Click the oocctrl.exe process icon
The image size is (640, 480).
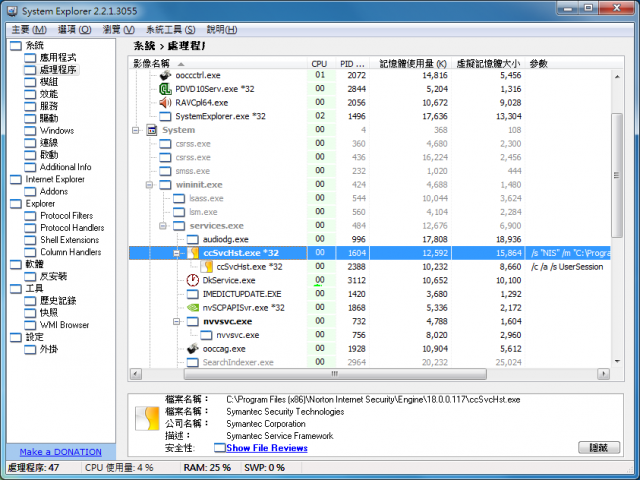click(165, 75)
